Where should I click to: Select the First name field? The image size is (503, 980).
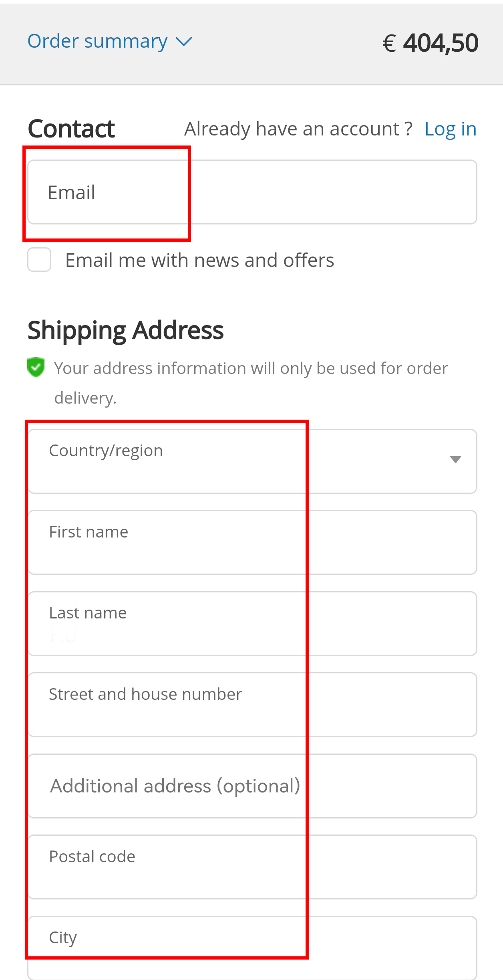click(252, 542)
